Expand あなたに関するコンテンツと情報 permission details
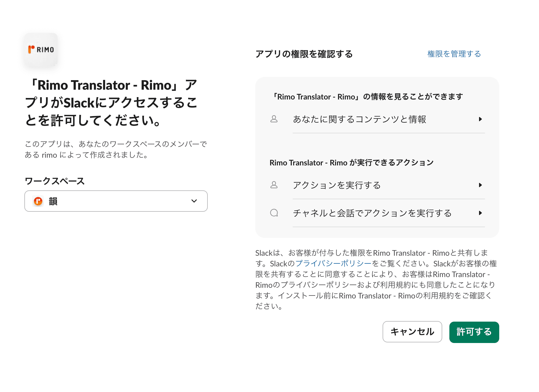Image resolution: width=539 pixels, height=392 pixels. tap(481, 119)
